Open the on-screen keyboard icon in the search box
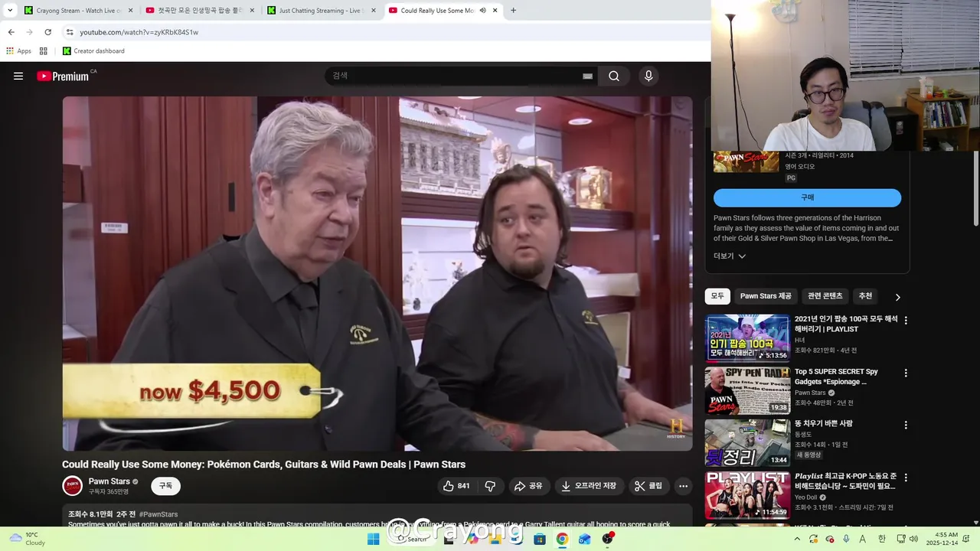The image size is (980, 551). click(x=587, y=76)
